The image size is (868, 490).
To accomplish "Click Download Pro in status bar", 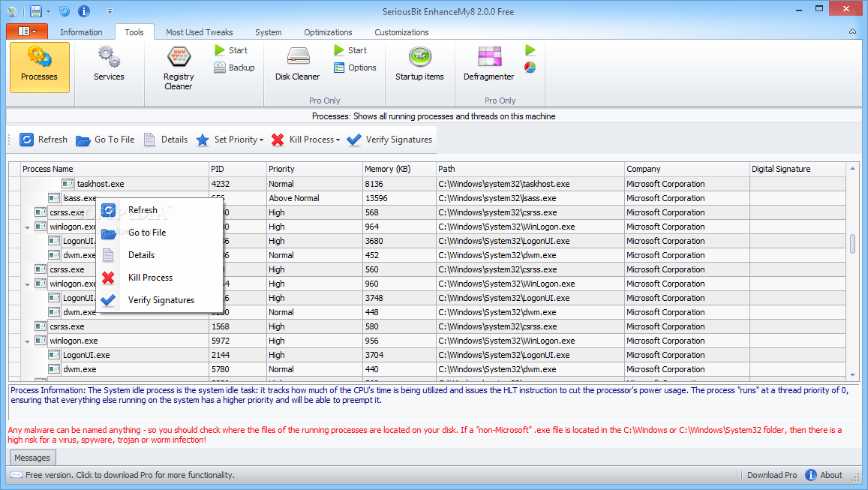I will 772,475.
